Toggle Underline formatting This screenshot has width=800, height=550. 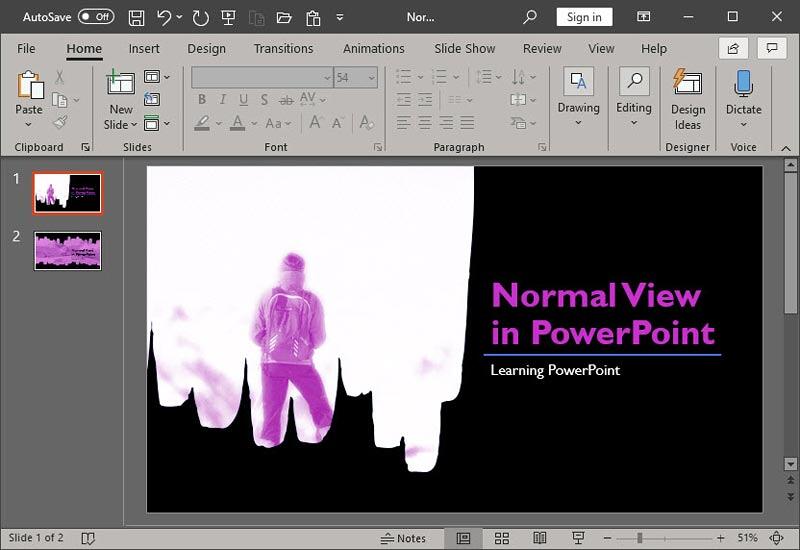(243, 99)
